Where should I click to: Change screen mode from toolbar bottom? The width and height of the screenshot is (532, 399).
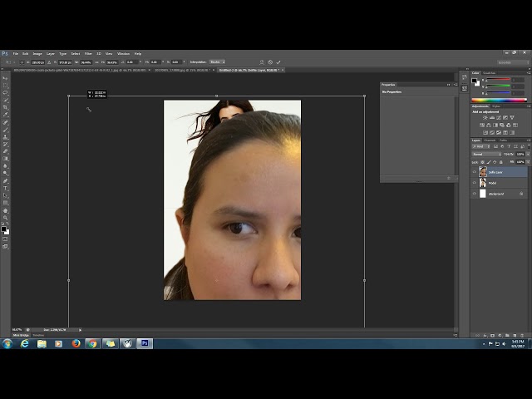click(x=5, y=247)
